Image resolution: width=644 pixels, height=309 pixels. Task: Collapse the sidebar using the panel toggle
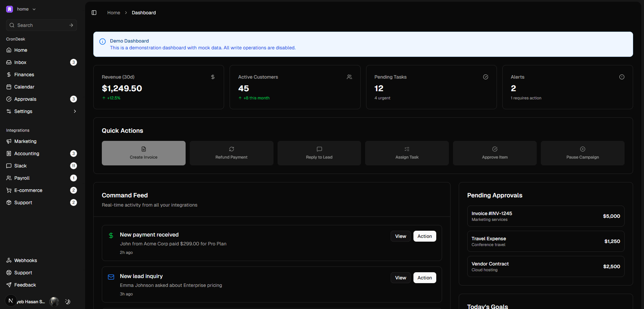click(x=94, y=12)
